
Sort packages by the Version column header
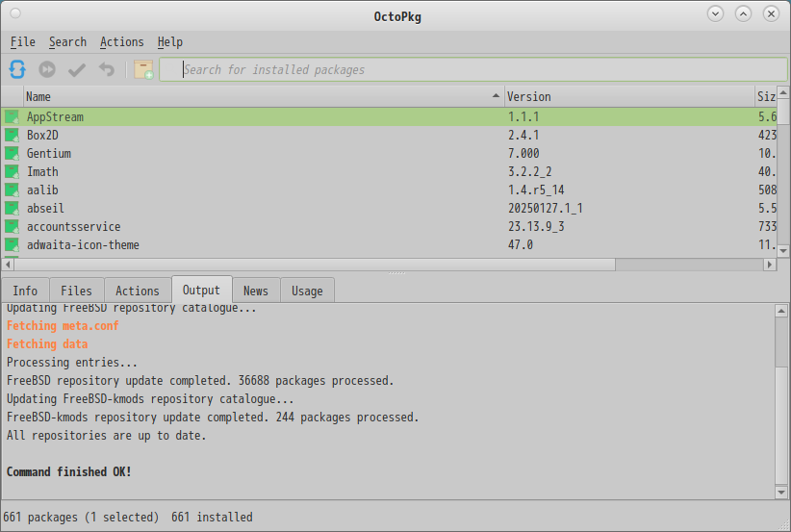point(629,96)
